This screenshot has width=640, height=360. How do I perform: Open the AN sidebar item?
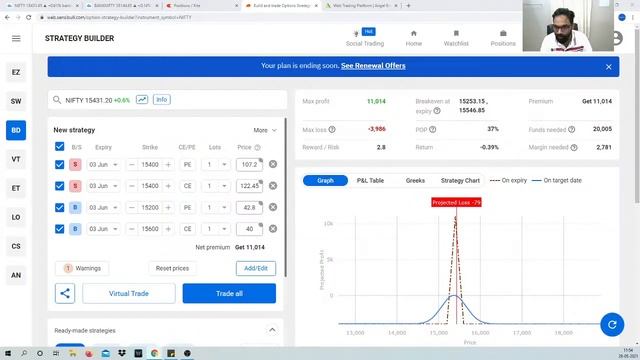pos(16,275)
